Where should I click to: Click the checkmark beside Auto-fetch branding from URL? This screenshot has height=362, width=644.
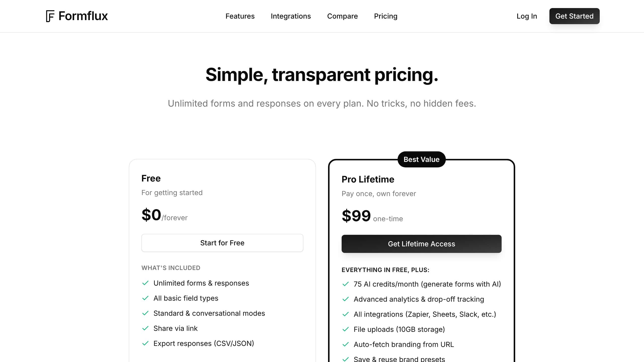tap(346, 344)
